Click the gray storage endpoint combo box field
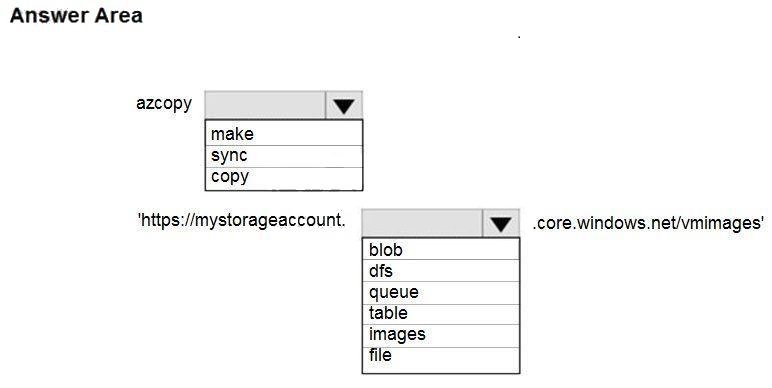Screen dimensions: 772x388 click(422, 224)
